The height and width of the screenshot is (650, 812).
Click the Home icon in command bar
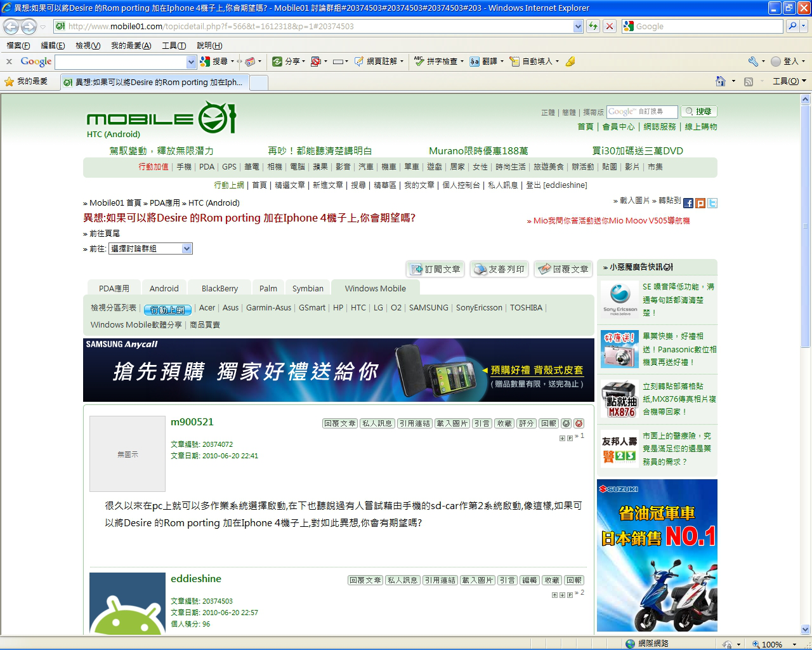[x=720, y=81]
